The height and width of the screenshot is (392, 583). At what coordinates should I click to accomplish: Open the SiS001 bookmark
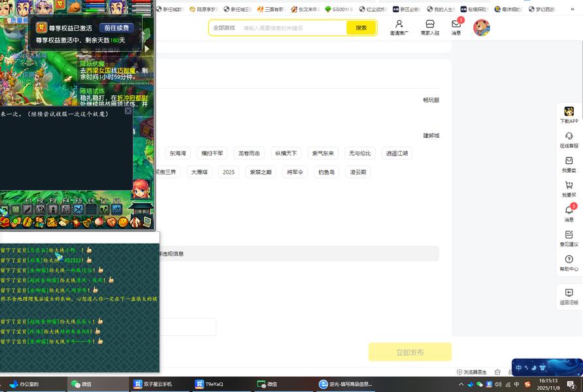click(x=339, y=9)
